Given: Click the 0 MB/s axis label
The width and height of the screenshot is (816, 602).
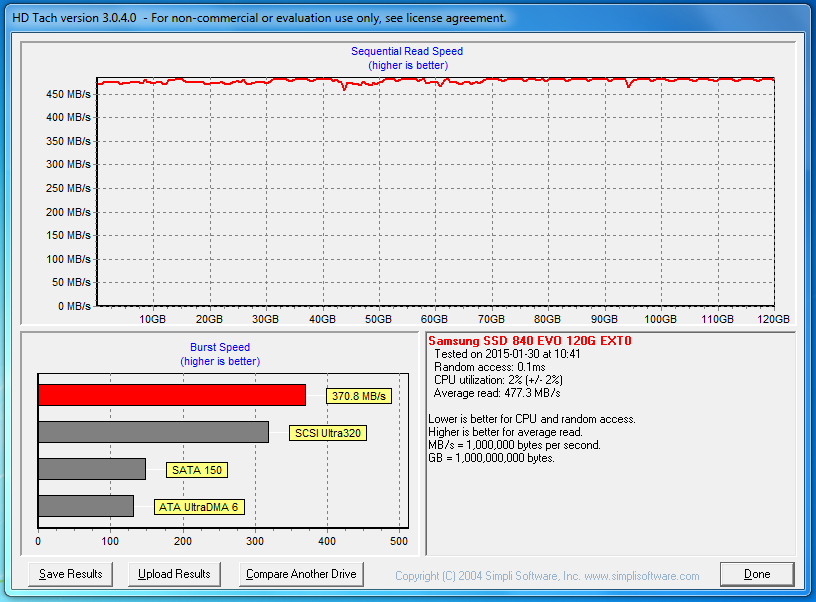Looking at the screenshot, I should click(74, 306).
